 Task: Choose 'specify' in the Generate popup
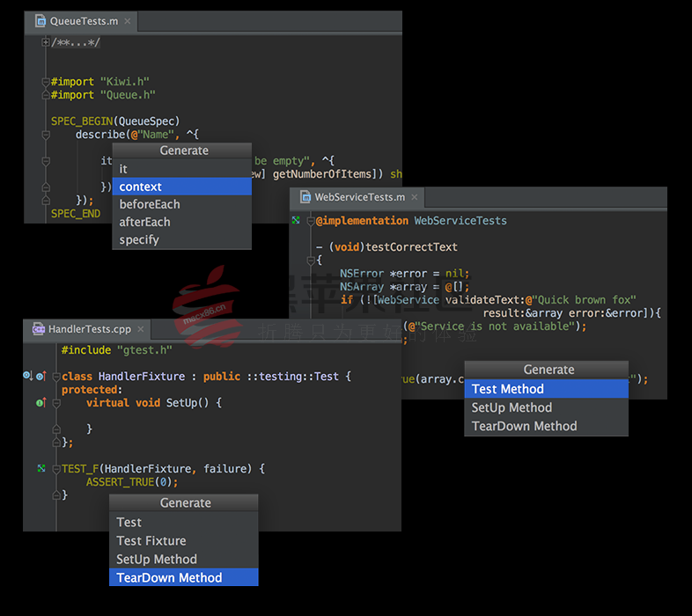182,239
